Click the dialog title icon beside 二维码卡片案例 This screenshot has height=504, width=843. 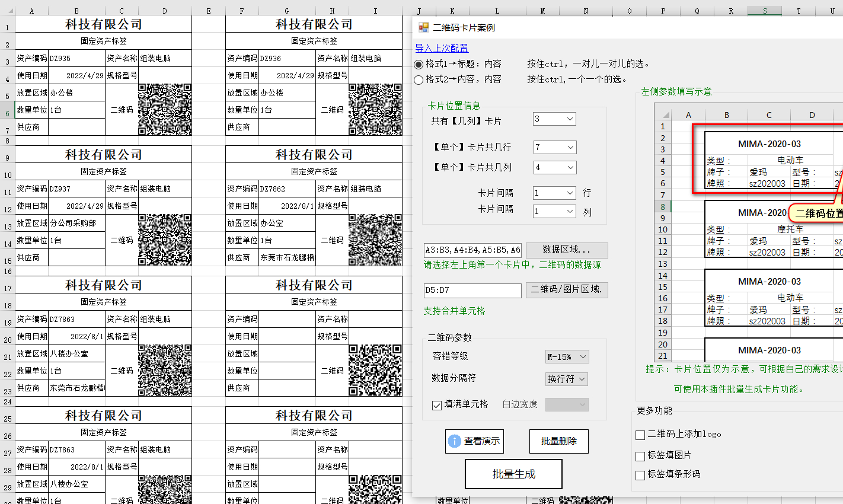(423, 27)
